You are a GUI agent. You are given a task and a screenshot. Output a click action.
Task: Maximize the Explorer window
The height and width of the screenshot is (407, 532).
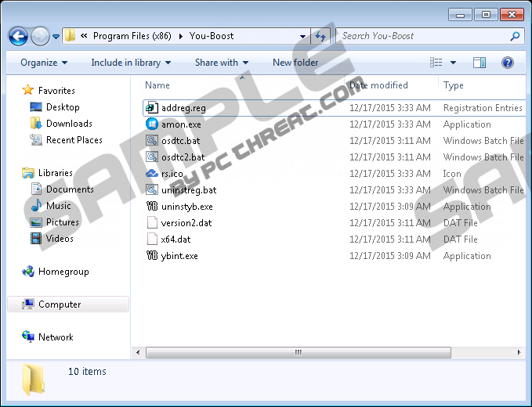pos(487,15)
